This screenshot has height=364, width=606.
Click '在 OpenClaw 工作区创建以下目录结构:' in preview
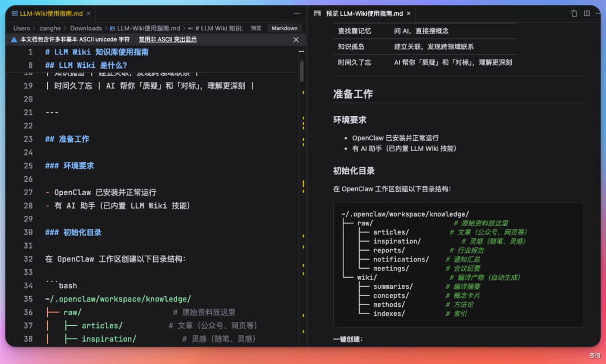click(x=392, y=189)
